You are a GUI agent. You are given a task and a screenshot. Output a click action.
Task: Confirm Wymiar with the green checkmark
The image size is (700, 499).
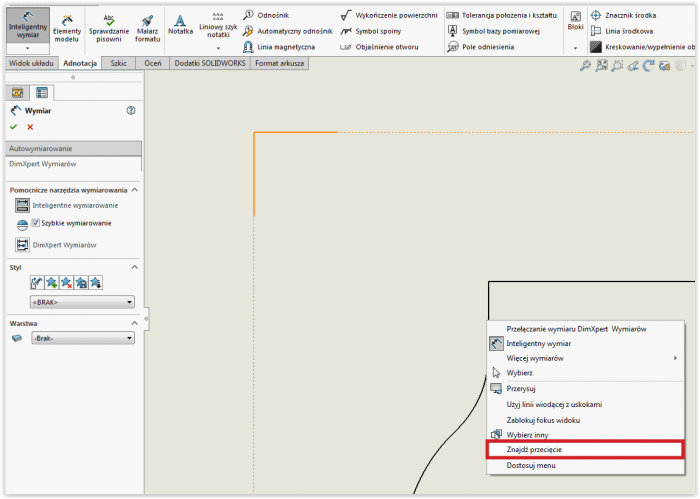tap(13, 127)
